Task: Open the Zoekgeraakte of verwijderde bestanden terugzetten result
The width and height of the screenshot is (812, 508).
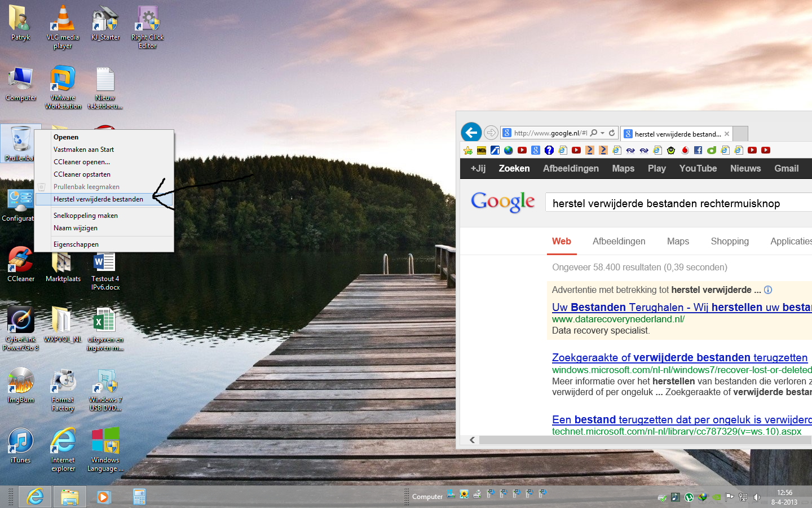Action: coord(679,357)
